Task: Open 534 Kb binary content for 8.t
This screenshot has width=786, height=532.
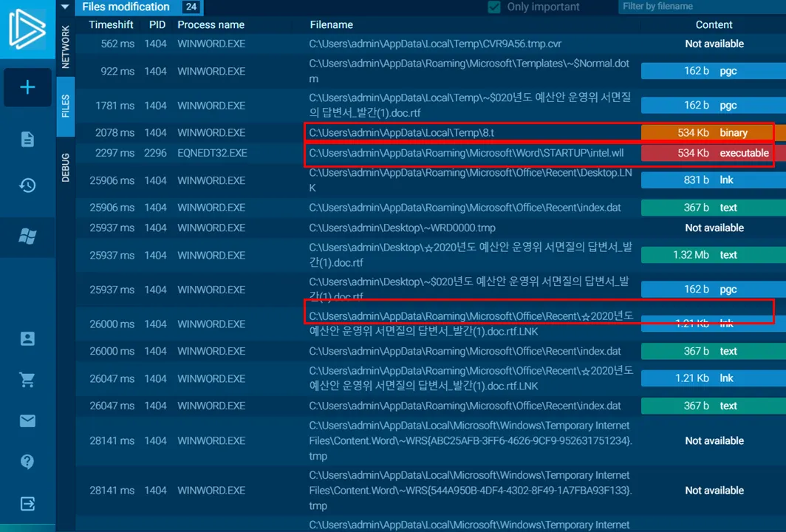Action: (714, 132)
